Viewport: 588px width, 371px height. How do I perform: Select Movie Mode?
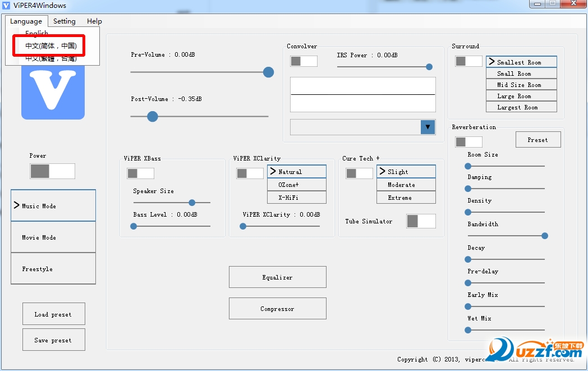53,237
